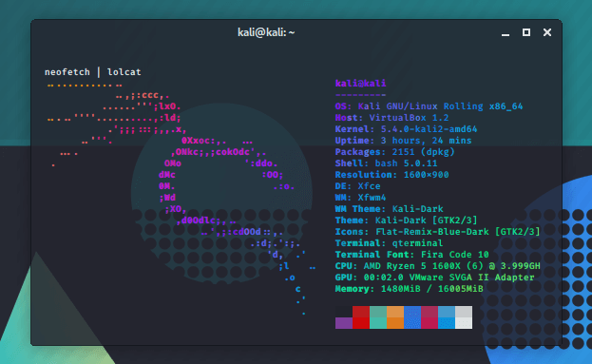
Task: Click the crimson pink color block in palette
Action: point(430,317)
